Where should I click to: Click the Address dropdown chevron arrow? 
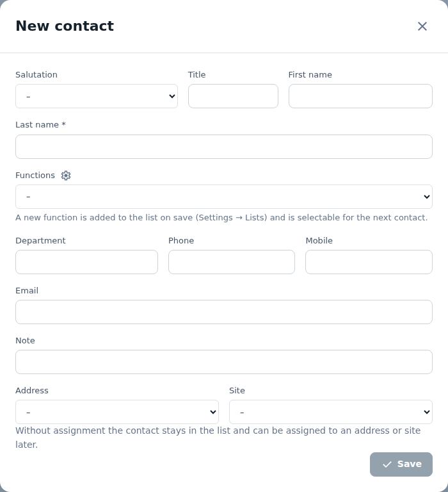tap(213, 412)
